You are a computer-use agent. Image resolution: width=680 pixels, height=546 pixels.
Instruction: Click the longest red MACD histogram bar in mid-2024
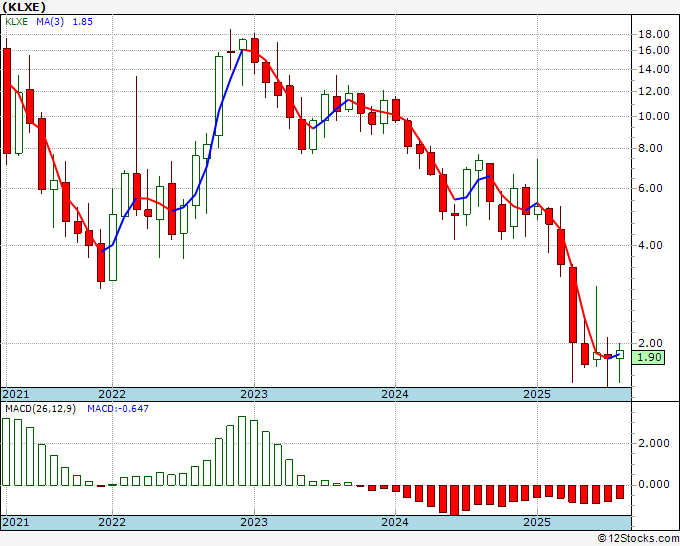tap(454, 500)
